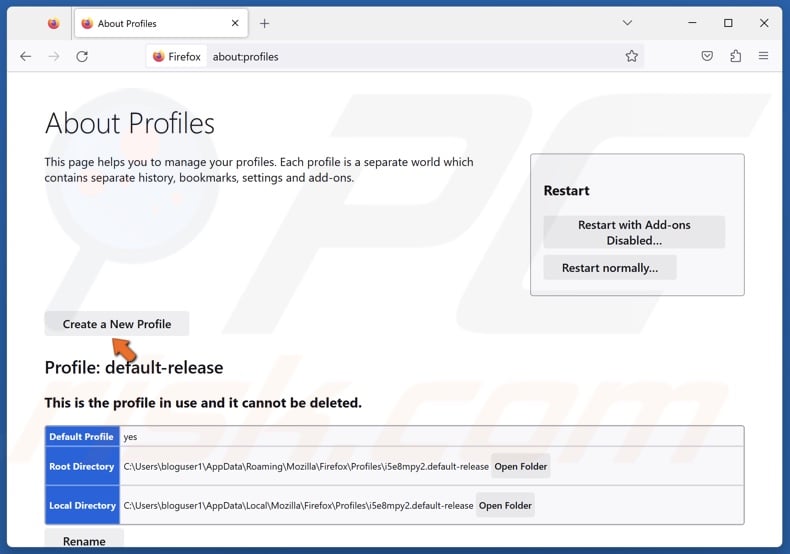Click the 'Local Directory' row header
Image resolution: width=790 pixels, height=554 pixels.
(82, 505)
